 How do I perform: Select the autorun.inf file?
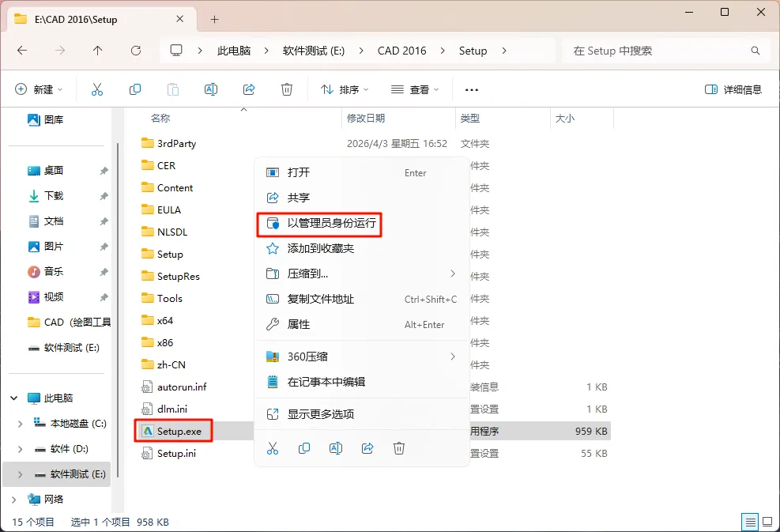(174, 387)
